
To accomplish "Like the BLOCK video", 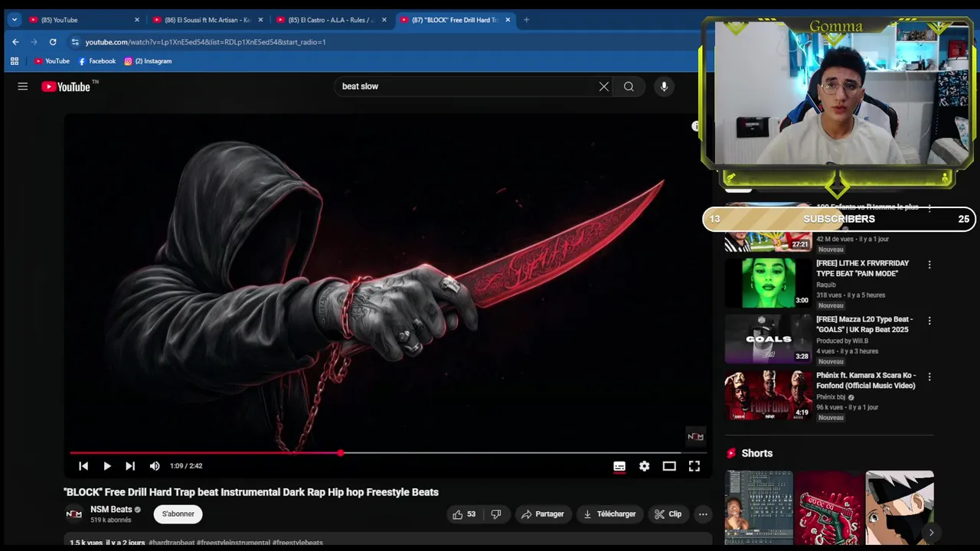I will (x=464, y=514).
